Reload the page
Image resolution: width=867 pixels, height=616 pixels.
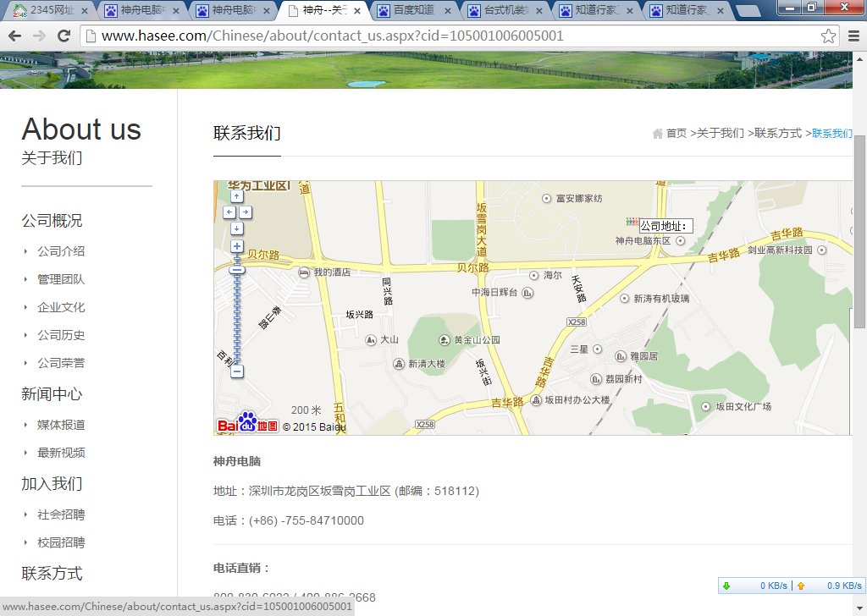click(x=64, y=36)
